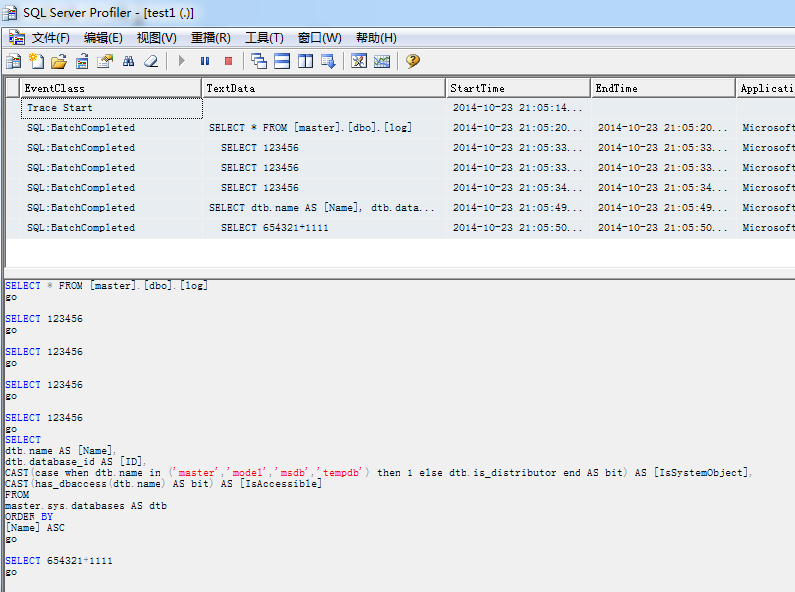Click the dtb.database_id AS [ID] line
The width and height of the screenshot is (795, 592).
coord(76,462)
